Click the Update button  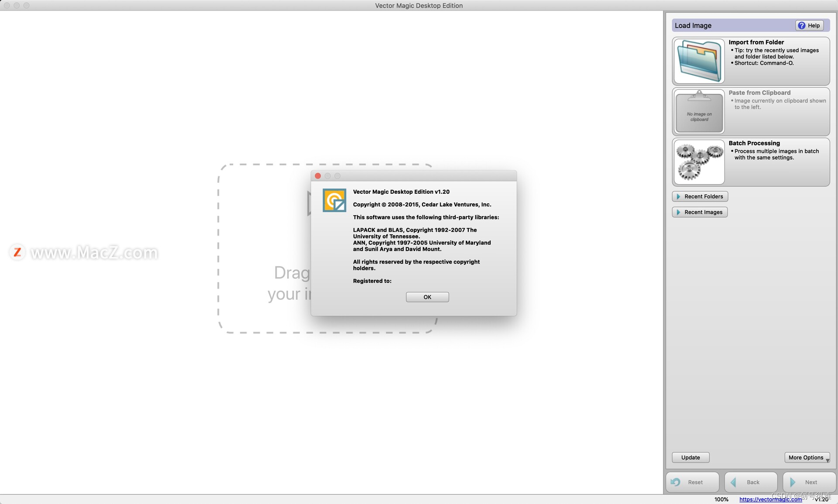pos(691,457)
